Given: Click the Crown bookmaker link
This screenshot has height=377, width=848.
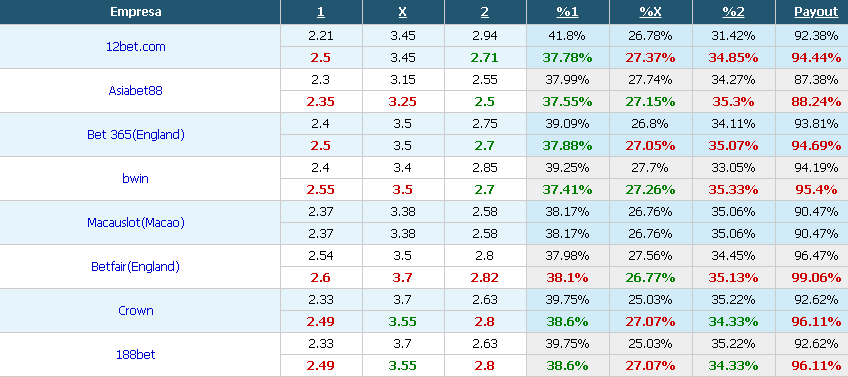Looking at the screenshot, I should (136, 310).
